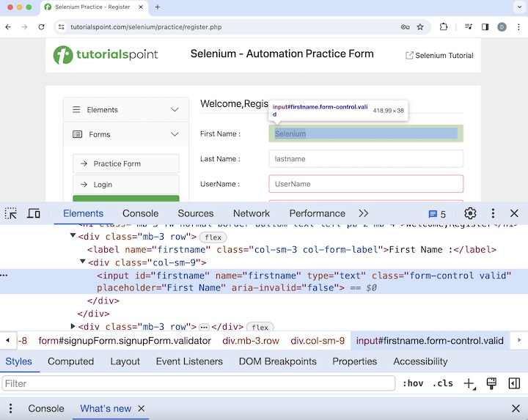Switch to the Network tab
This screenshot has height=420, width=528.
(252, 213)
